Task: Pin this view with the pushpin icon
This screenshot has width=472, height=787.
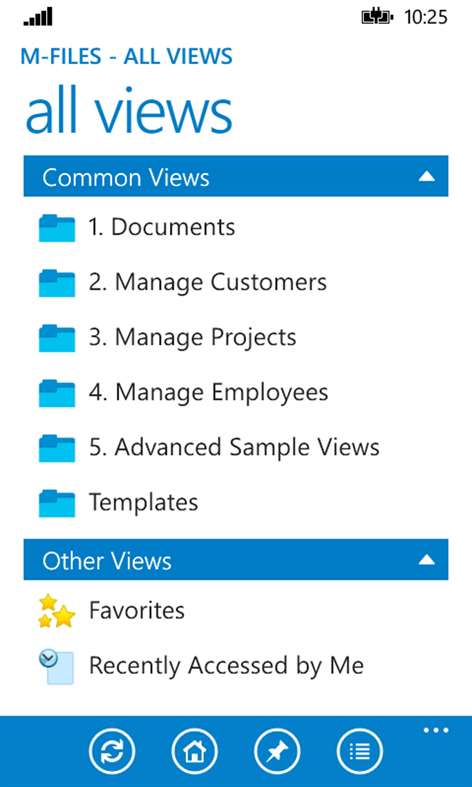Action: 277,751
